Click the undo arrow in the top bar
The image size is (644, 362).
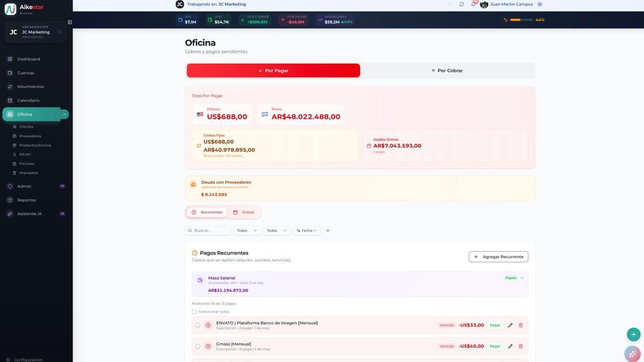tap(450, 5)
